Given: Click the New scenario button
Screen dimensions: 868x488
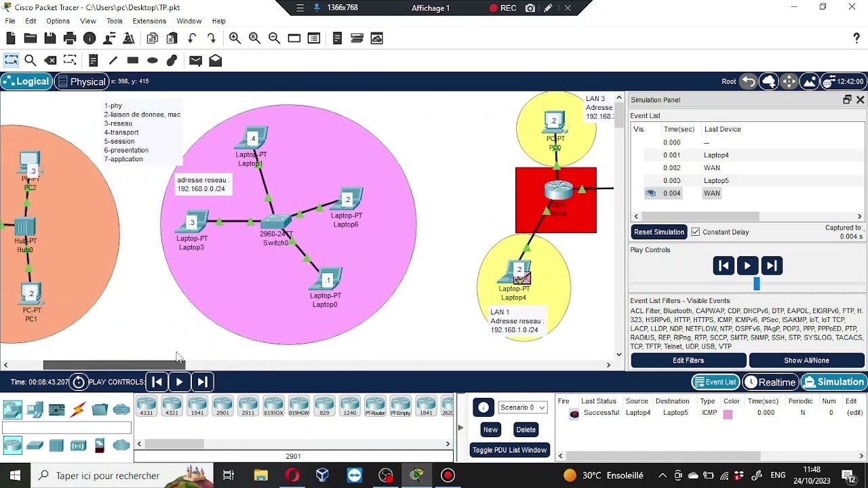Looking at the screenshot, I should coord(490,430).
